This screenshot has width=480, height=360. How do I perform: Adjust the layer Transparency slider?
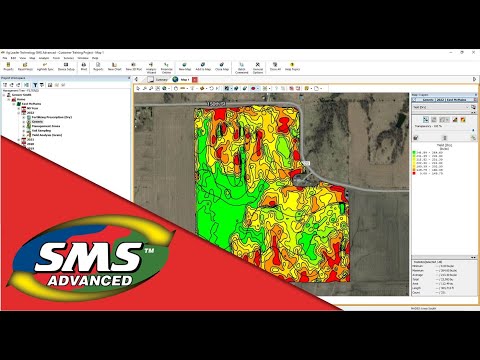[444, 130]
